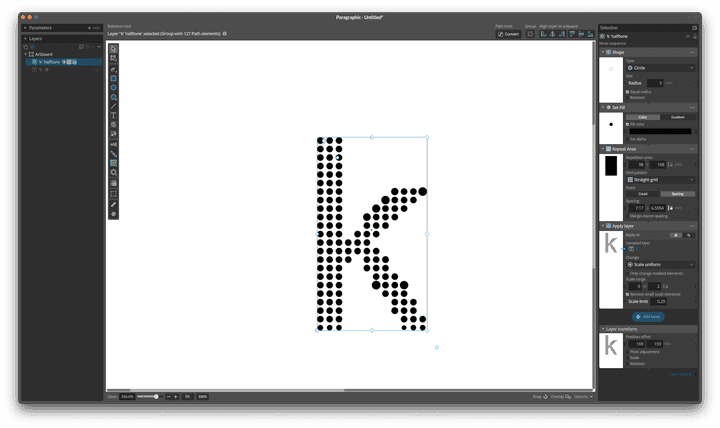
Task: Enable the Set alpha checkbox
Action: [x=627, y=139]
